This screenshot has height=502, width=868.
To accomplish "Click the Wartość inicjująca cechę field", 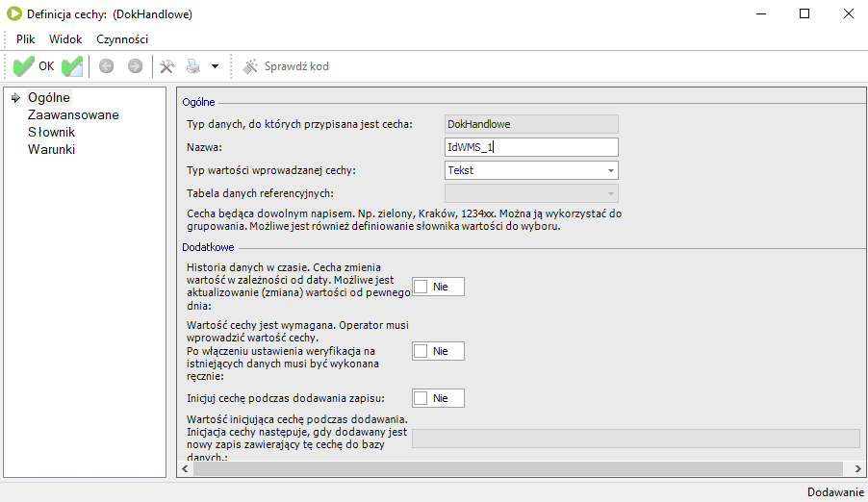I will click(636, 439).
